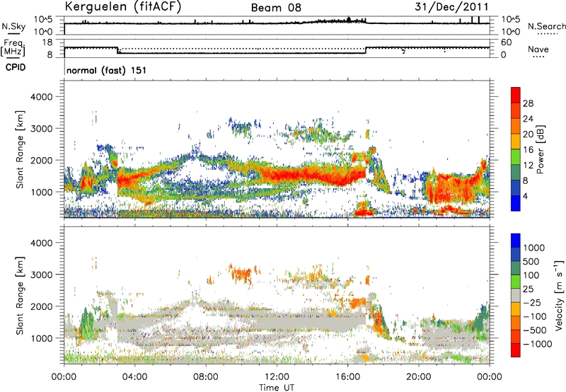Screen dimensions: 566x392
Task: Click the '4000' tick of the power panel
Action: 42,97
